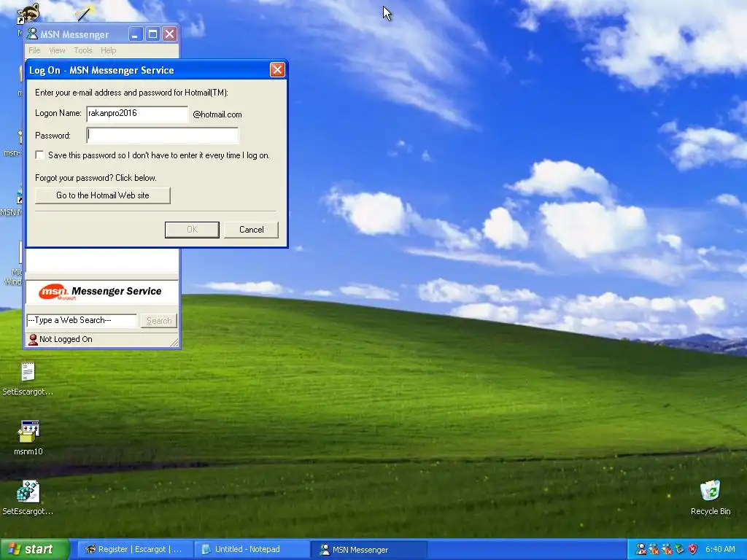
Task: Open the File menu in MSN Messenger
Action: click(34, 50)
